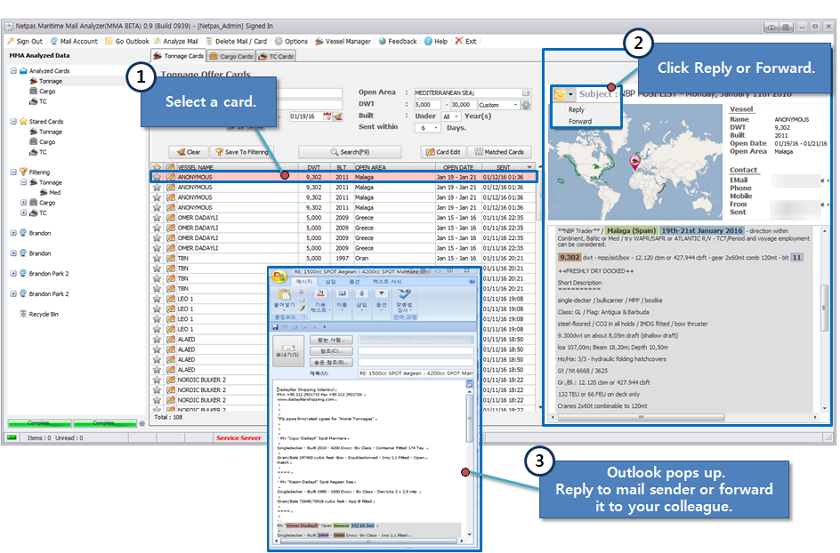The height and width of the screenshot is (553, 840).
Task: Click the Matched Cards button
Action: pos(499,152)
